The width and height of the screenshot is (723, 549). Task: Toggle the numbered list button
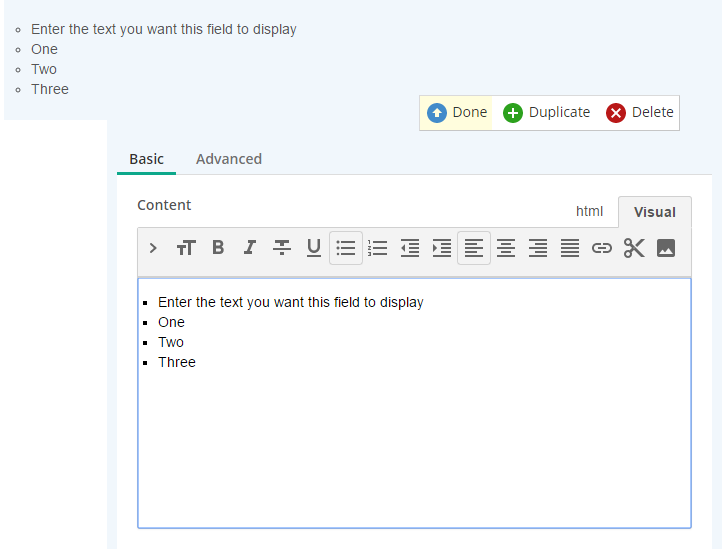coord(378,248)
